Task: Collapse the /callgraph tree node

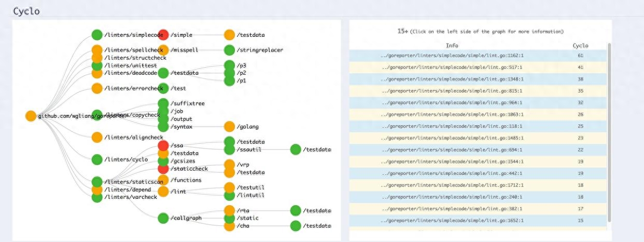Action: 163,218
